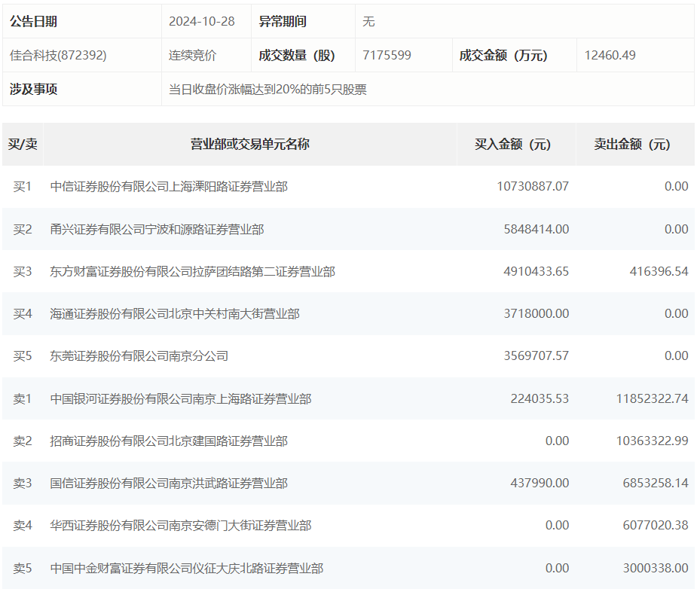Click the 公告日期 label

tap(33, 21)
